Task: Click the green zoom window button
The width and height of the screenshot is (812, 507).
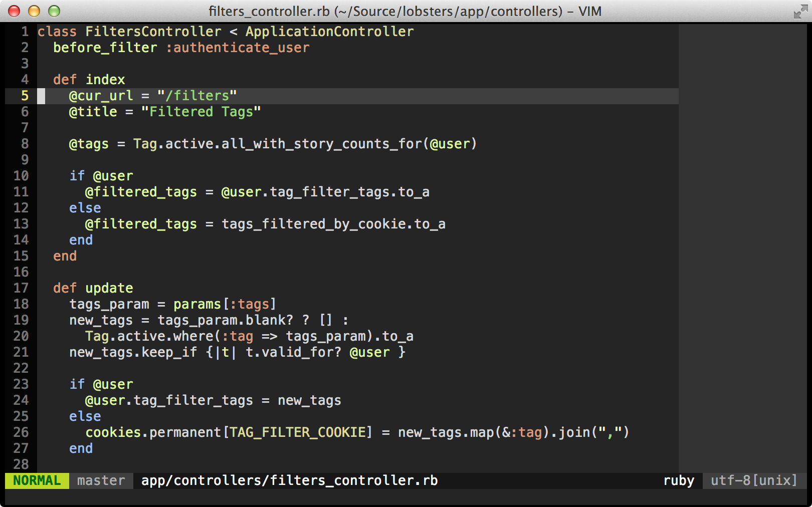Action: pos(54,11)
